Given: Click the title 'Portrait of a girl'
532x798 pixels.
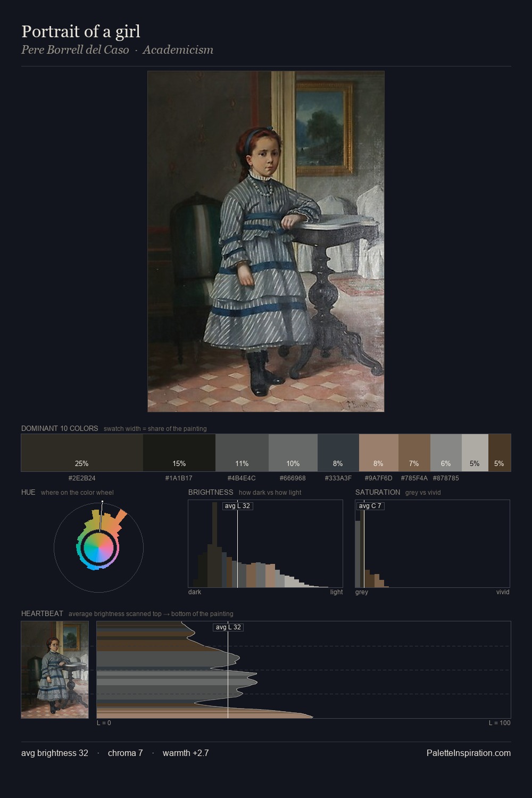Looking at the screenshot, I should tap(81, 31).
